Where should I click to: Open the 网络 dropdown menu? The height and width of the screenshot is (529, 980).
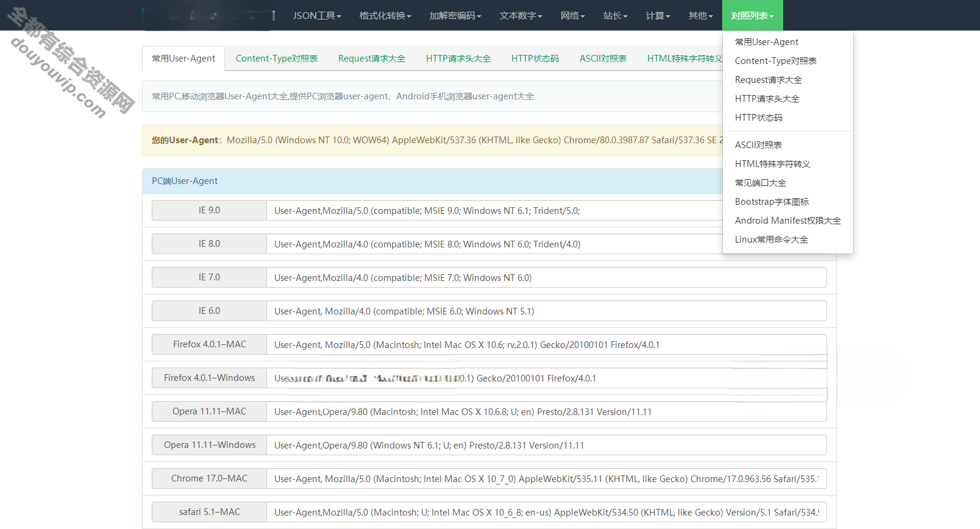pyautogui.click(x=572, y=15)
